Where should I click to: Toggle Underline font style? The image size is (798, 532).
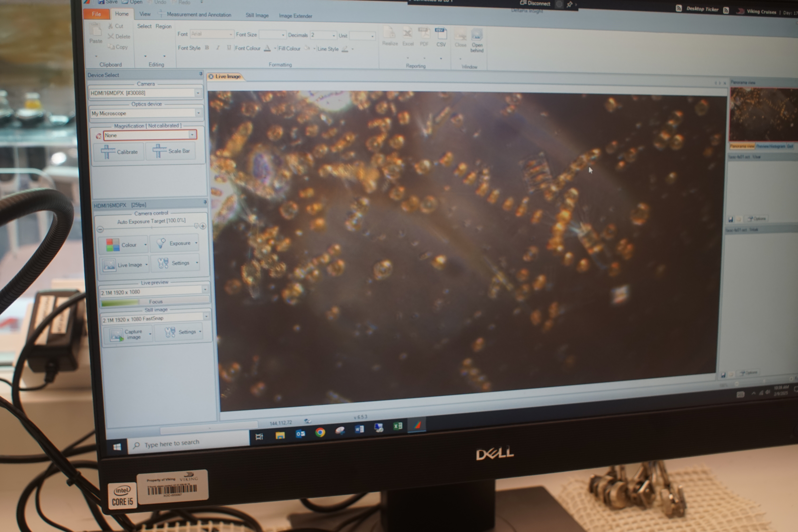click(x=229, y=48)
